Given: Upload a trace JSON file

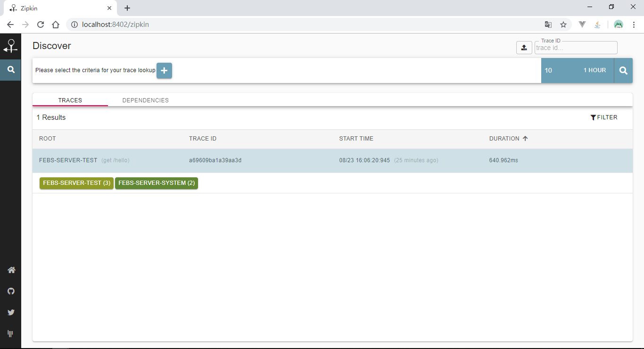Looking at the screenshot, I should (524, 48).
